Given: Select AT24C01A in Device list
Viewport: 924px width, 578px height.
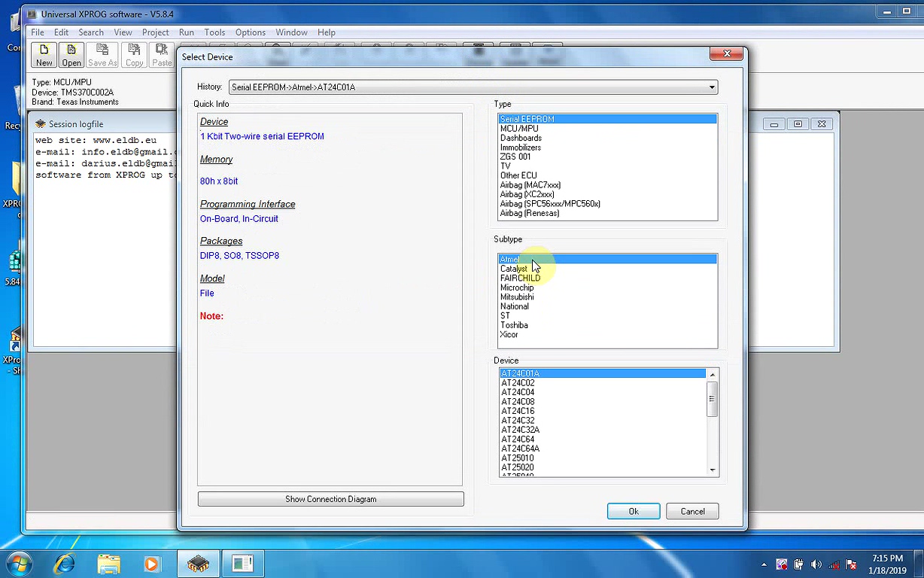Looking at the screenshot, I should pos(603,373).
